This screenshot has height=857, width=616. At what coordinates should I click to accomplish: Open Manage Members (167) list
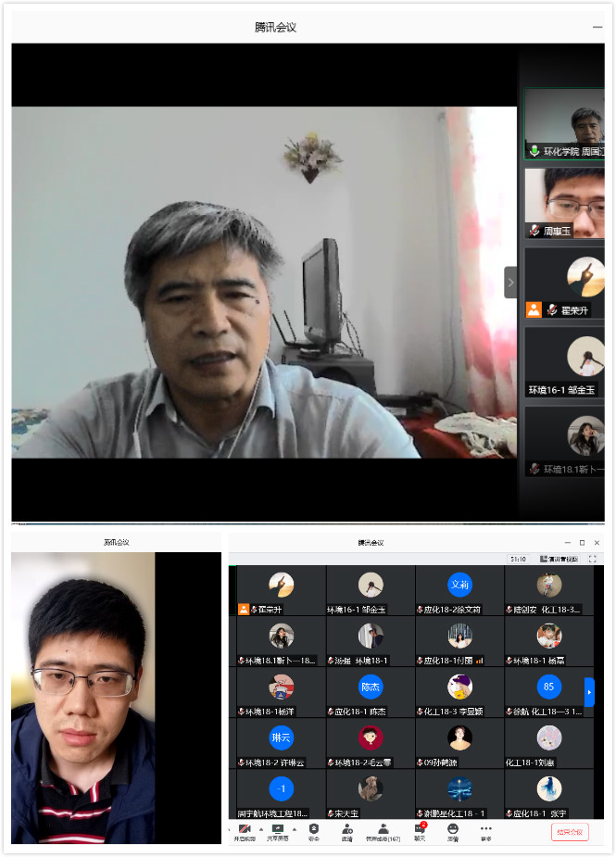pos(382,827)
